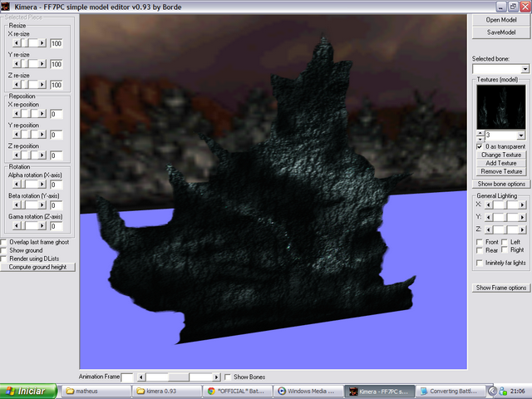Uncheck 0 as transparent checkbox
The width and height of the screenshot is (532, 399).
pyautogui.click(x=480, y=146)
